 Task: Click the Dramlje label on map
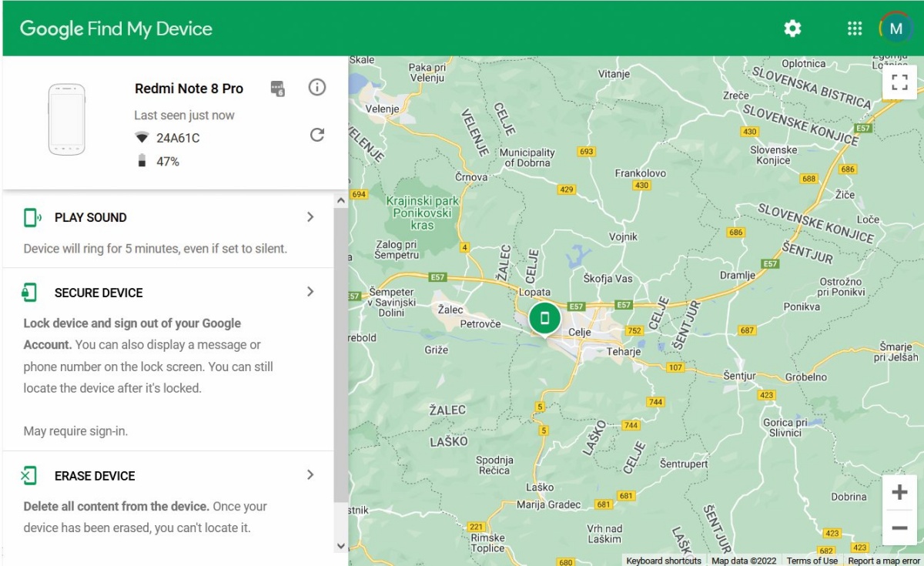point(737,276)
